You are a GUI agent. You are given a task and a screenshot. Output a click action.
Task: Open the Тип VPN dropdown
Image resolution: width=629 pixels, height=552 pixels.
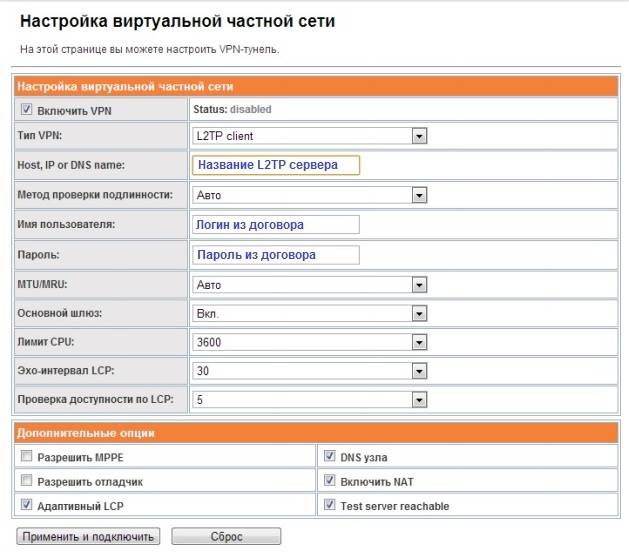point(309,136)
